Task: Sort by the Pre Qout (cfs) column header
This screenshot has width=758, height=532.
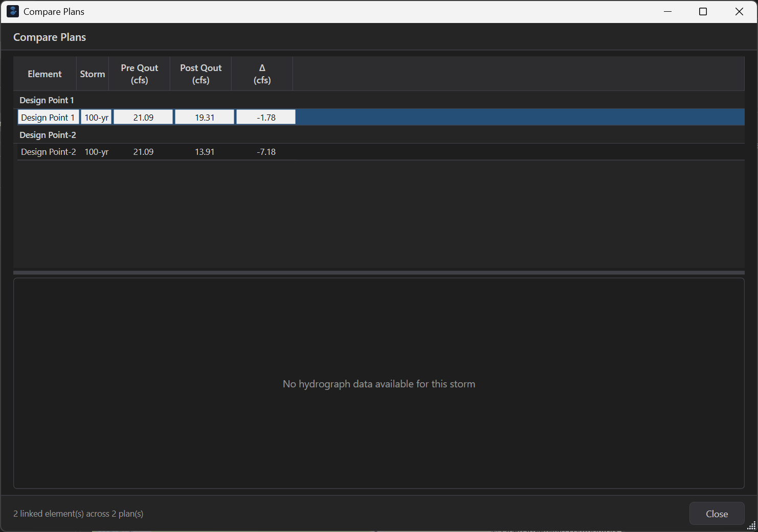Action: click(139, 74)
